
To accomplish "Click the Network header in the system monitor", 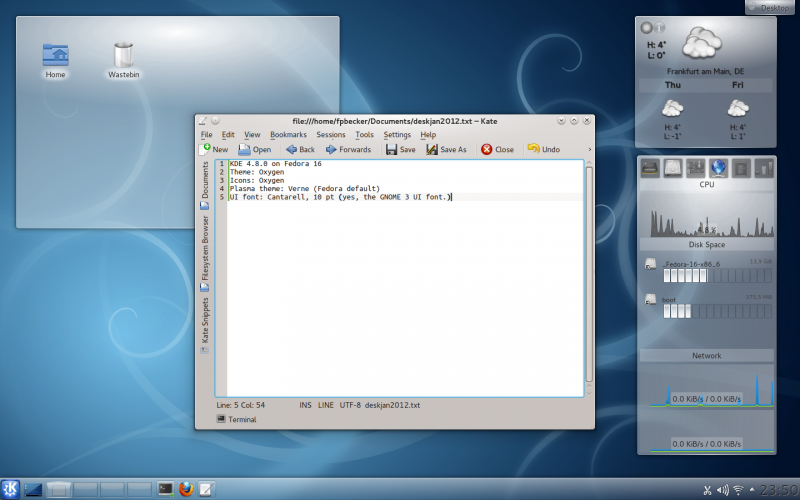I will 707,356.
